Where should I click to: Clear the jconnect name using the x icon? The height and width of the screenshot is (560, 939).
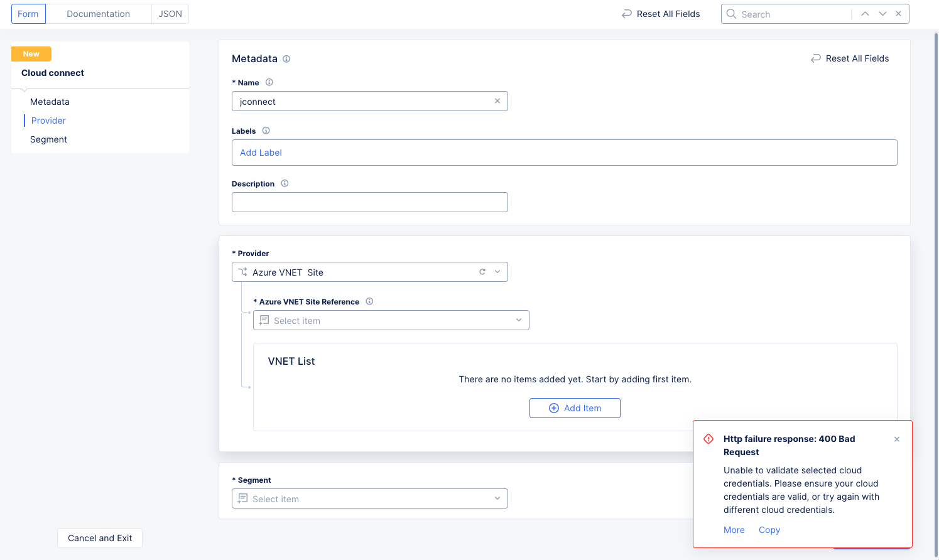pos(497,101)
